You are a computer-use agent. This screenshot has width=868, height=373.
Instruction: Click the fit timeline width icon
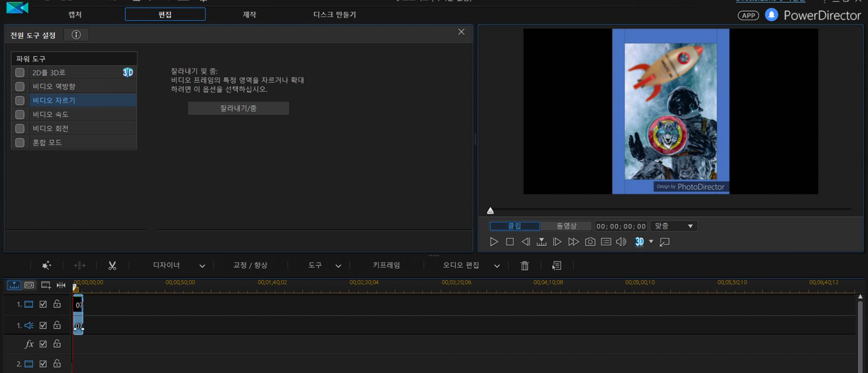point(61,285)
